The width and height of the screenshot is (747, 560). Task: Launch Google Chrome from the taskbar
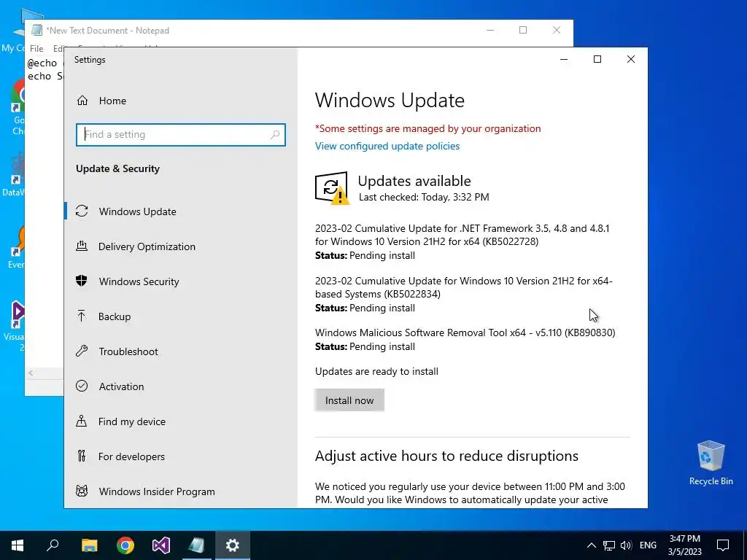click(125, 545)
